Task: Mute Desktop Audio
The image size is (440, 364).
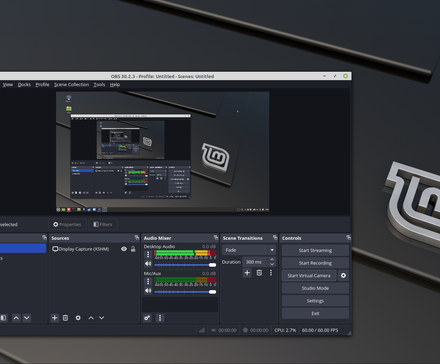Action: (x=148, y=264)
